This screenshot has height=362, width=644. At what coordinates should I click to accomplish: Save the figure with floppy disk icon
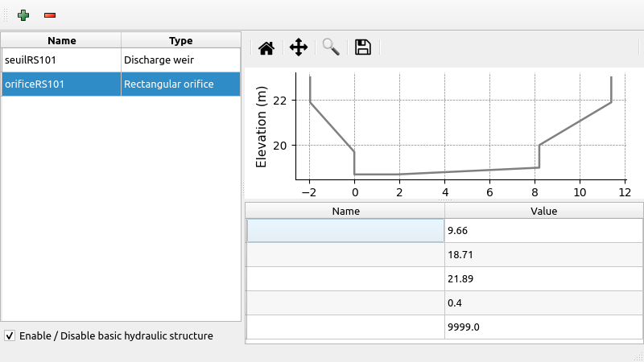(x=363, y=47)
